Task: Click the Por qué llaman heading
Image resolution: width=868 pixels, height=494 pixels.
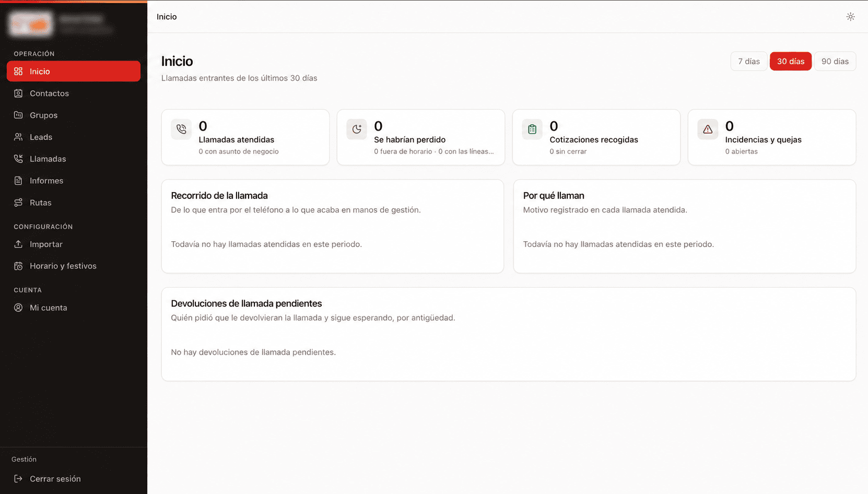Action: [554, 195]
